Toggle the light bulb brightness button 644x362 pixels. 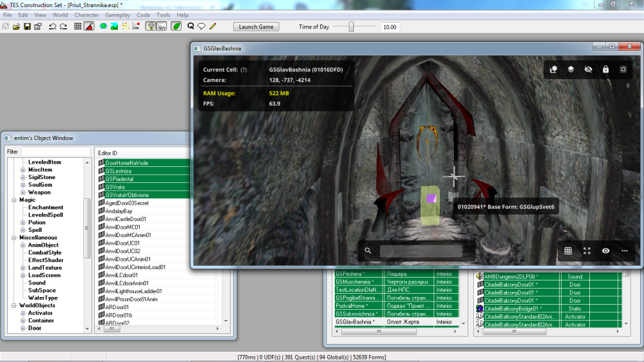point(151,26)
